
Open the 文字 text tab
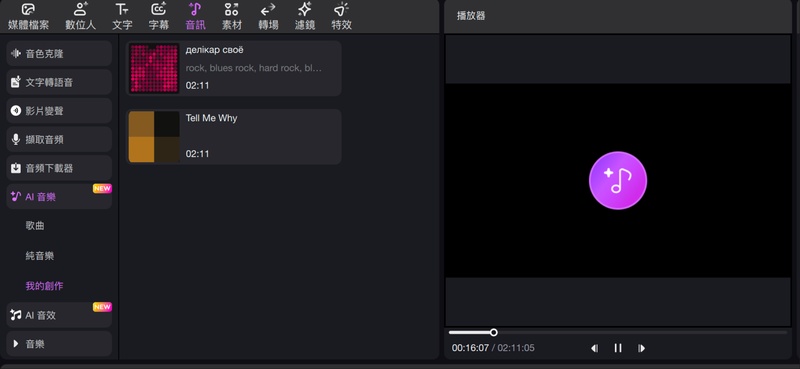122,16
